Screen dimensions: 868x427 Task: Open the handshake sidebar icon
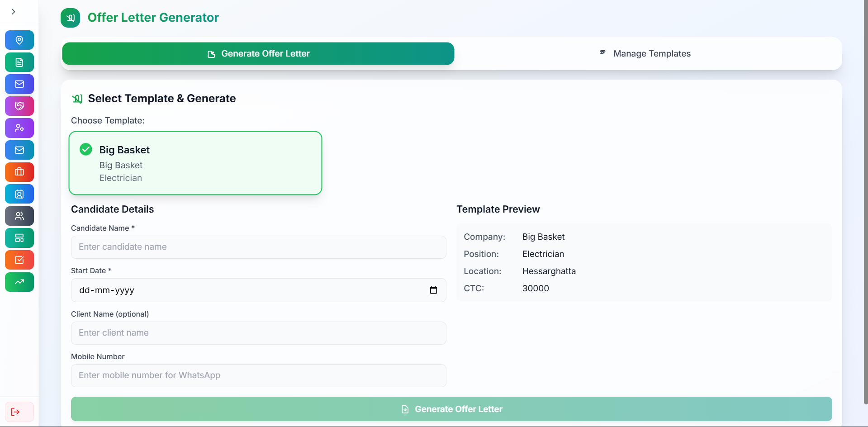19,106
